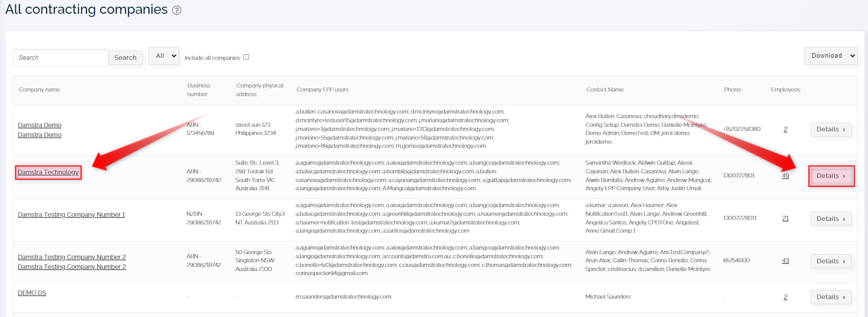
Task: Select phone number 13007228011
Action: [x=740, y=218]
